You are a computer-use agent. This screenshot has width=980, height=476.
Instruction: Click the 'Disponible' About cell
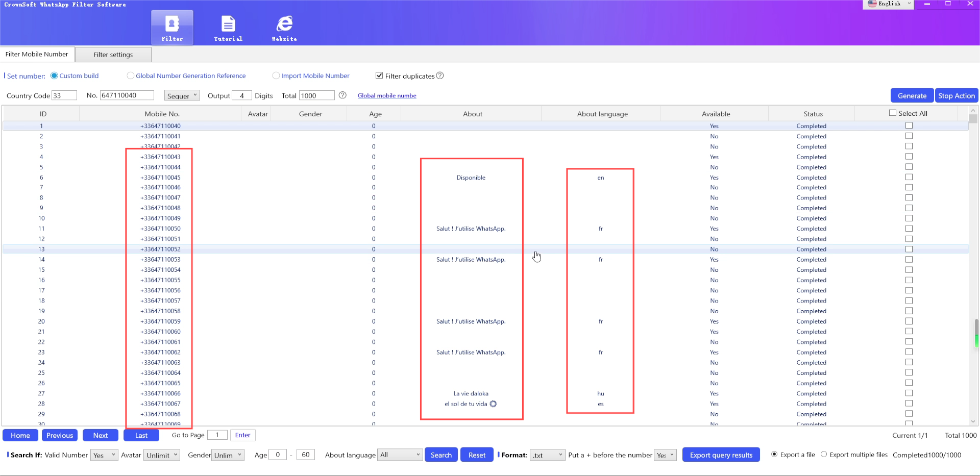(471, 178)
